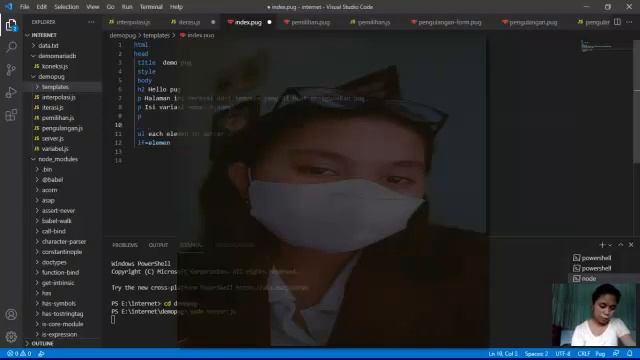Expand the data.txt entry chevron

click(x=34, y=46)
